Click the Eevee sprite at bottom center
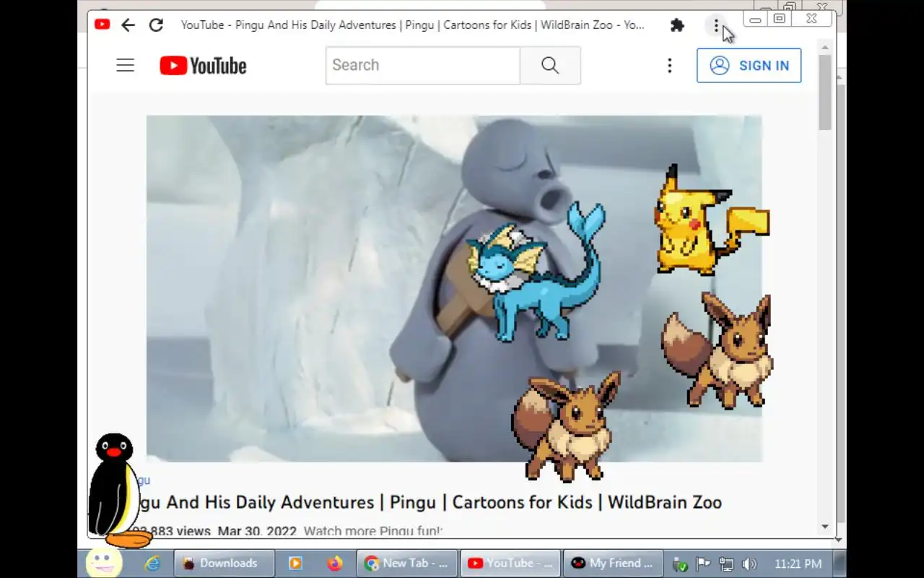This screenshot has width=924, height=578. point(566,426)
